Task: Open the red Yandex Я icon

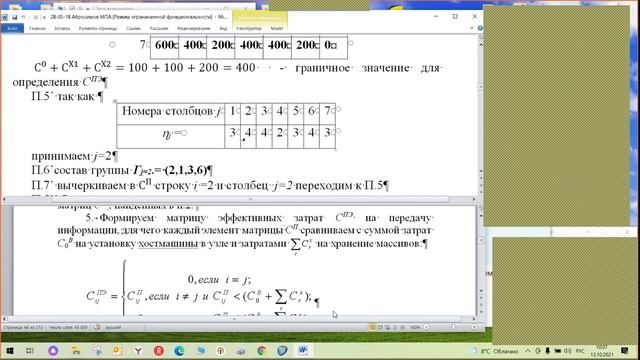Action: coord(159,351)
